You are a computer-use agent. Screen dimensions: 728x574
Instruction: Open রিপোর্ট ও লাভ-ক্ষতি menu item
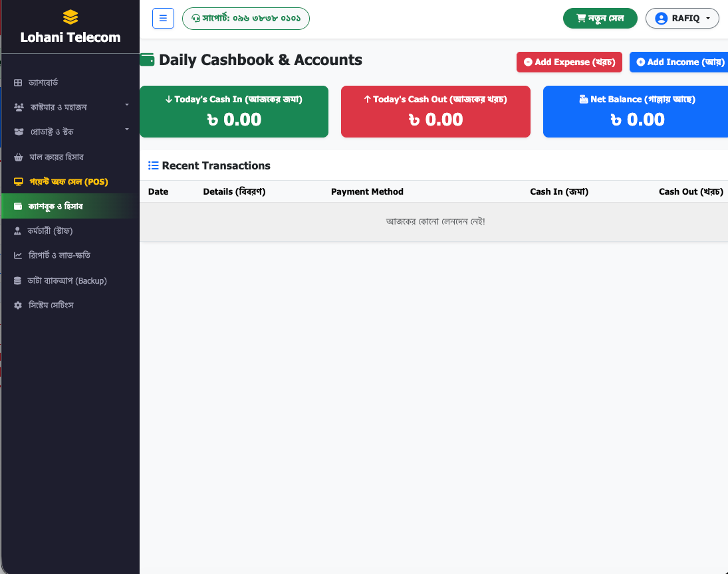click(x=70, y=255)
